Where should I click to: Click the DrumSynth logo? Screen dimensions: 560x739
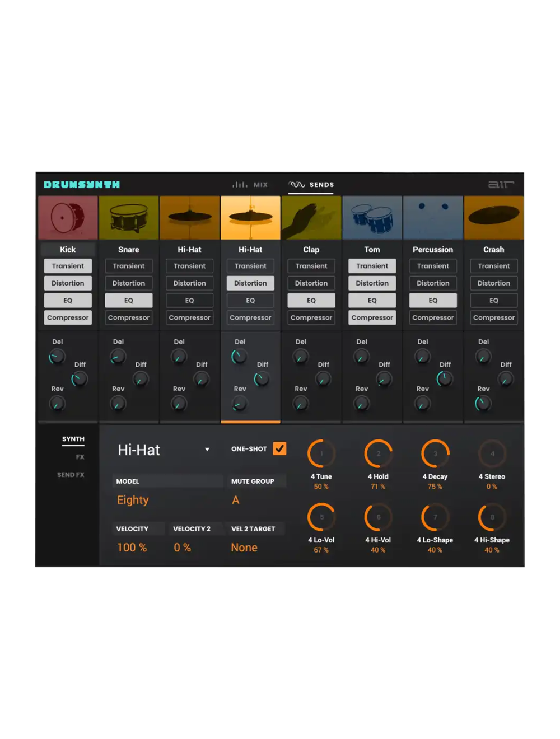(x=82, y=184)
